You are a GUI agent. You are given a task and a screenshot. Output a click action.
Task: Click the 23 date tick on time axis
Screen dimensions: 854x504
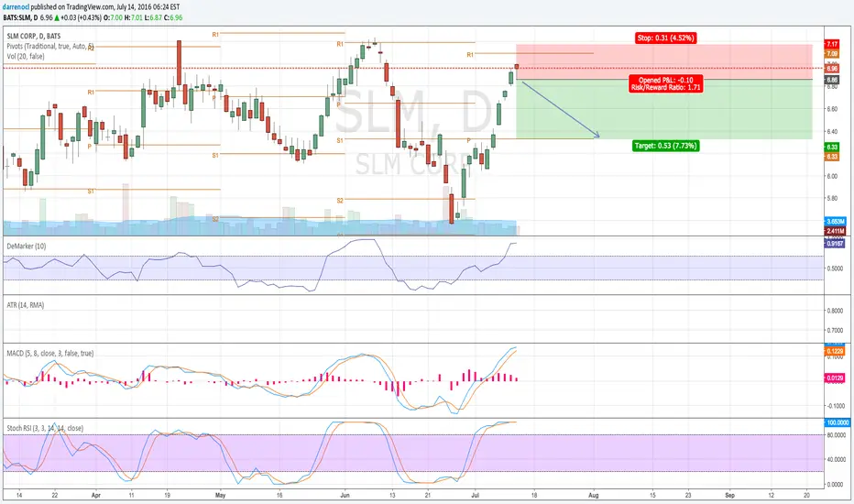(688, 495)
